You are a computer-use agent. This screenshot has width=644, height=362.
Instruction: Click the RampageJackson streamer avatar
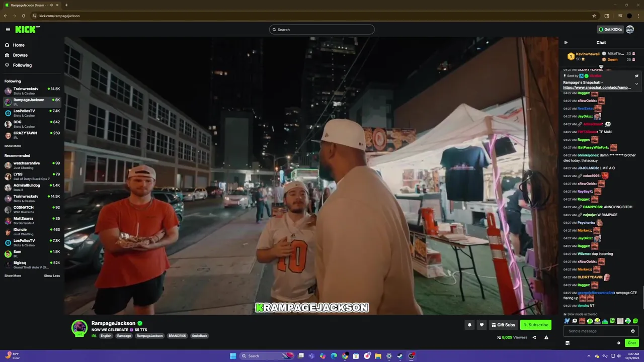coord(79,327)
